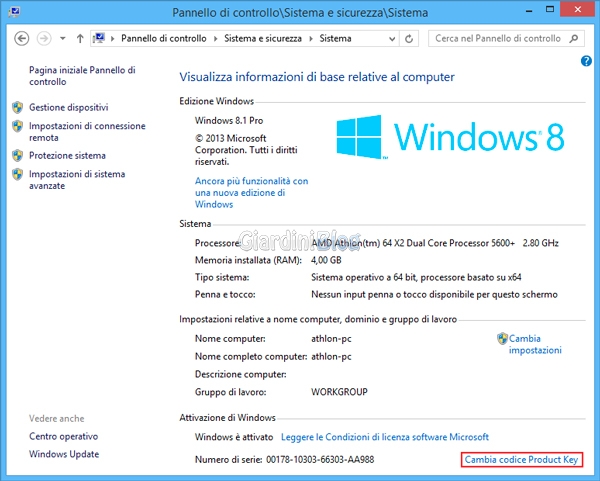The height and width of the screenshot is (481, 600).
Task: Select Sistema in the breadcrumb
Action: 335,39
